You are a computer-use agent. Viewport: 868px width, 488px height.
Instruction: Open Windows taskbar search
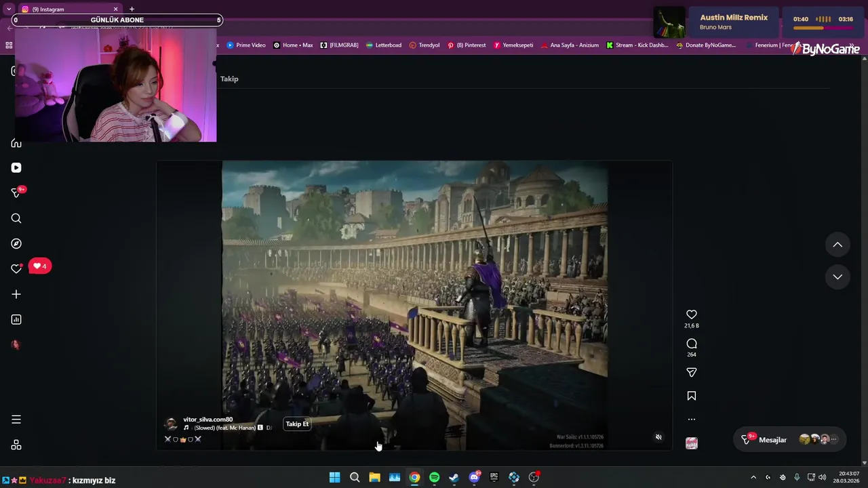click(355, 478)
